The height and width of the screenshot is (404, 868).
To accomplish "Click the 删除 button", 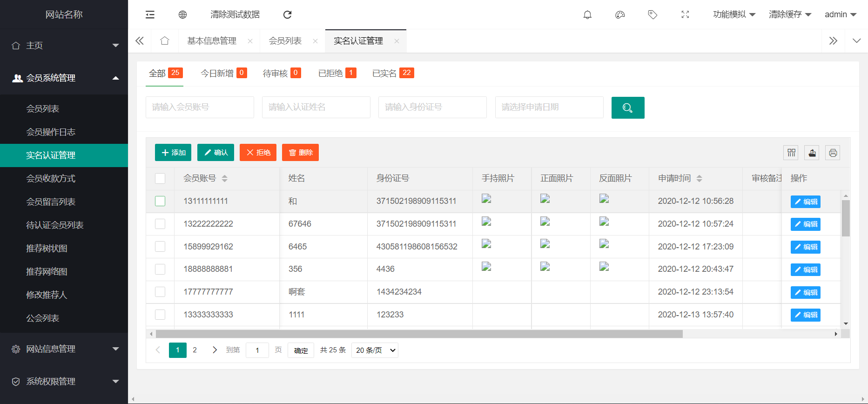I will point(300,153).
